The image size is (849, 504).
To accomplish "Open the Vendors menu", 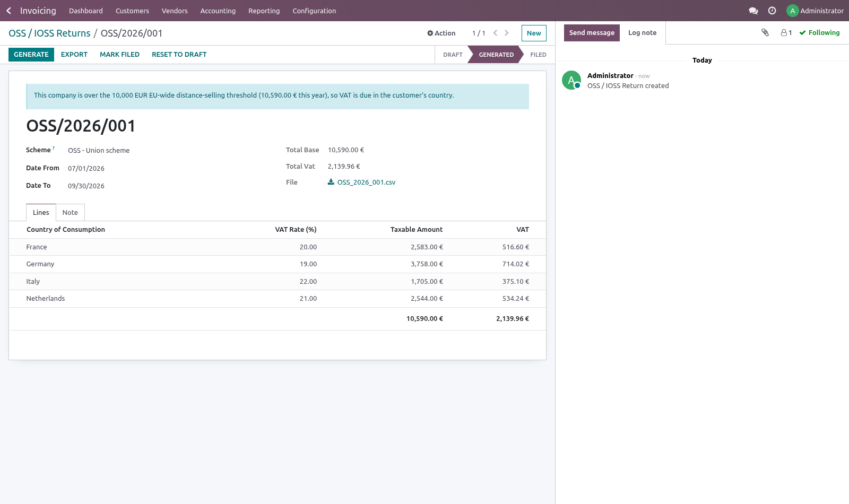I will click(175, 11).
